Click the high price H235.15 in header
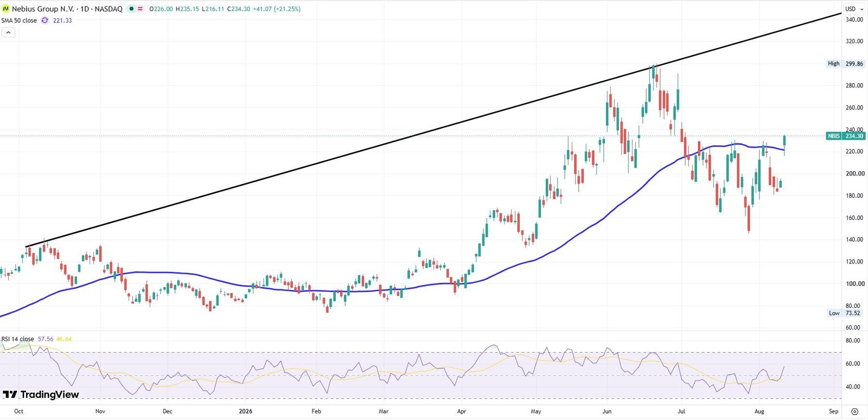Screen dimensions: 868x420 [187, 9]
